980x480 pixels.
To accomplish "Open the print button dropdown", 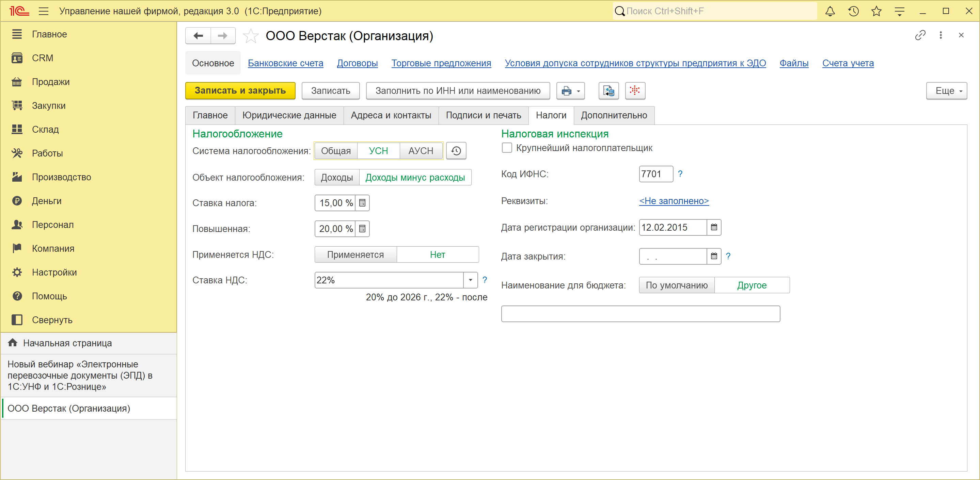I will (x=571, y=90).
